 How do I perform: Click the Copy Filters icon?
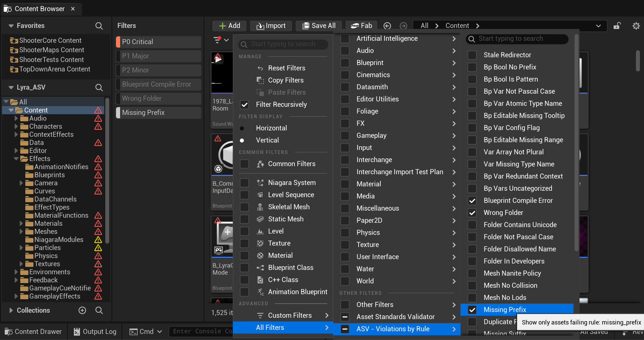click(x=260, y=80)
